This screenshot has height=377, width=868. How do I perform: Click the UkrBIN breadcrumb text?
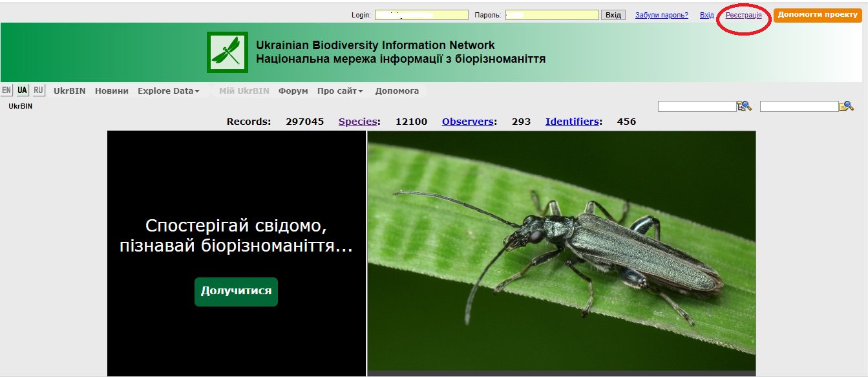pyautogui.click(x=20, y=106)
